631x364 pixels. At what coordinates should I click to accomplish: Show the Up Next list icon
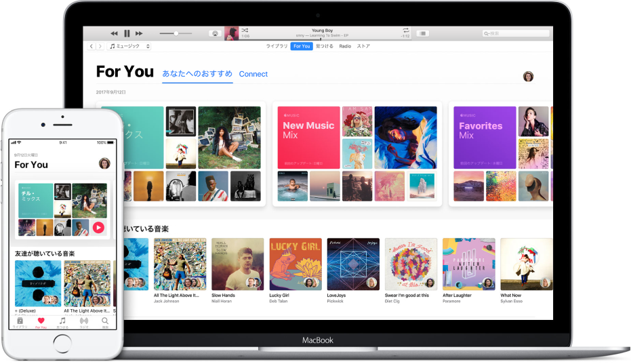(422, 33)
